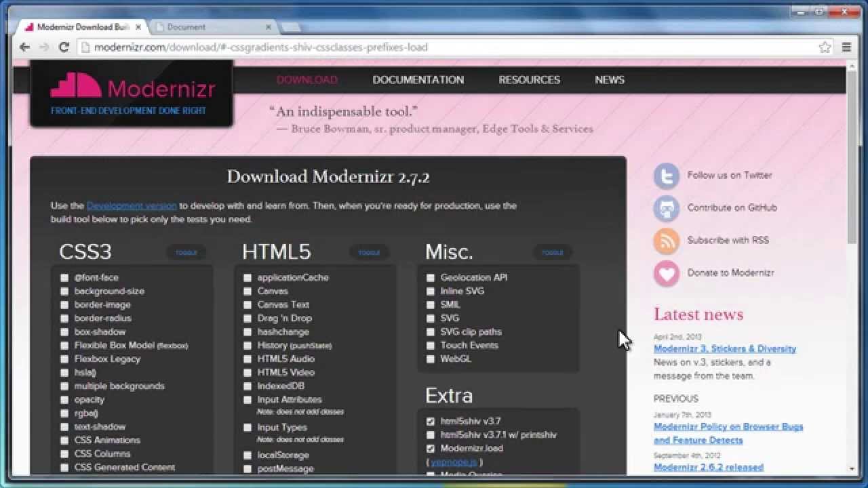Image resolution: width=868 pixels, height=488 pixels.
Task: Enable the Canvas test
Action: (x=248, y=291)
